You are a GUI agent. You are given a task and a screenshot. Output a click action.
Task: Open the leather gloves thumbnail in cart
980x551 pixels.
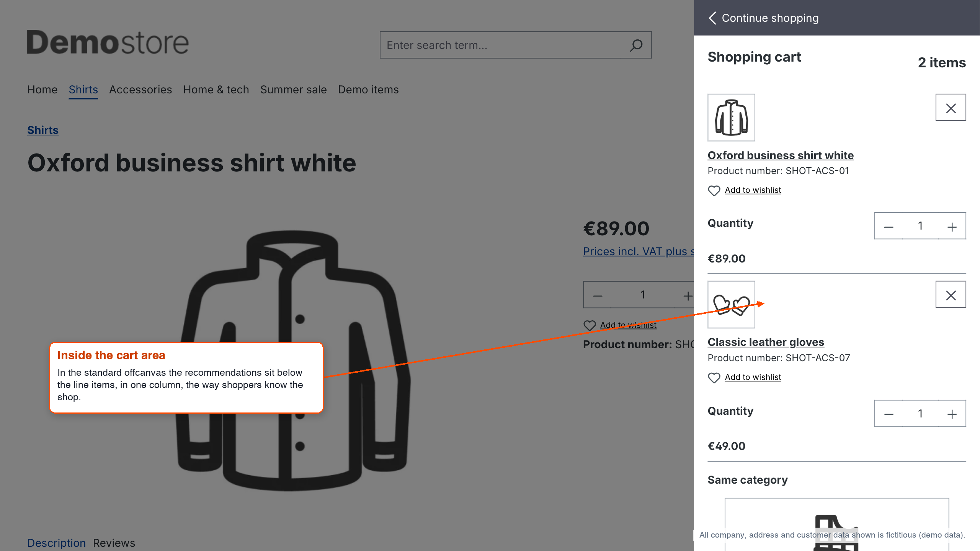pos(731,305)
